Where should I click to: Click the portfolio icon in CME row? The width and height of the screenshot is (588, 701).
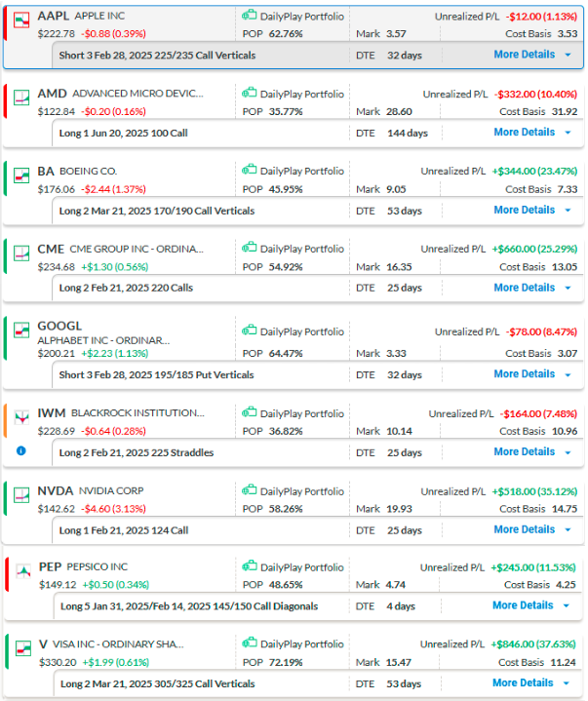coord(250,248)
